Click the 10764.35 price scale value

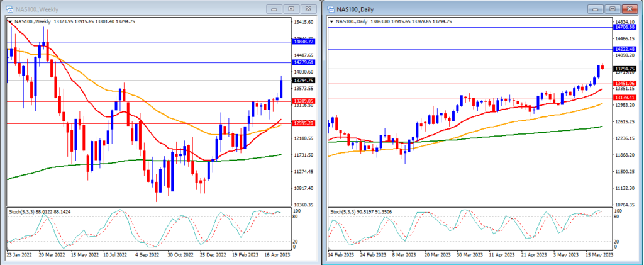[625, 205]
